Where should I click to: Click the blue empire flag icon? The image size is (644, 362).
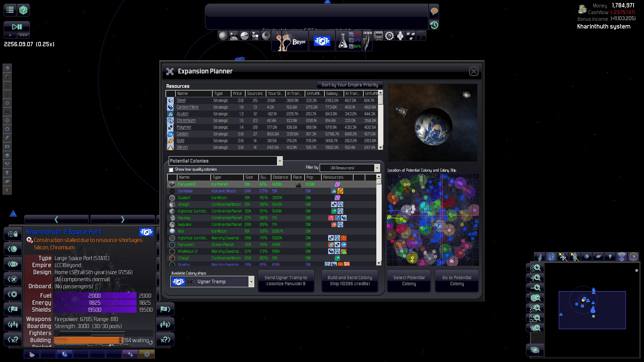[x=322, y=41]
